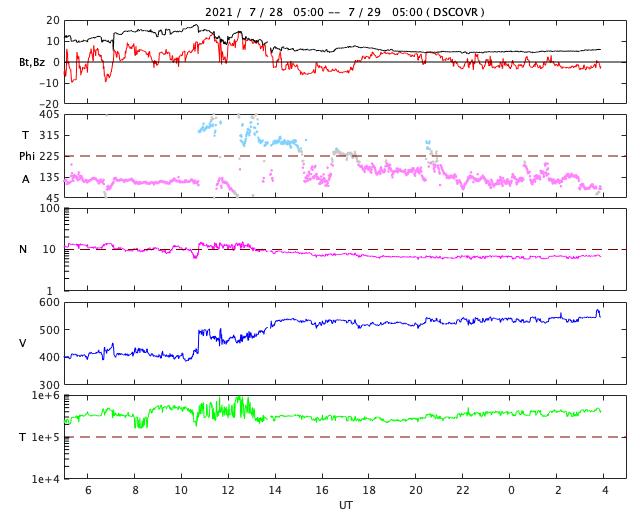
Task: Click the "225" tick in the Phi panel
Action: tap(49, 156)
